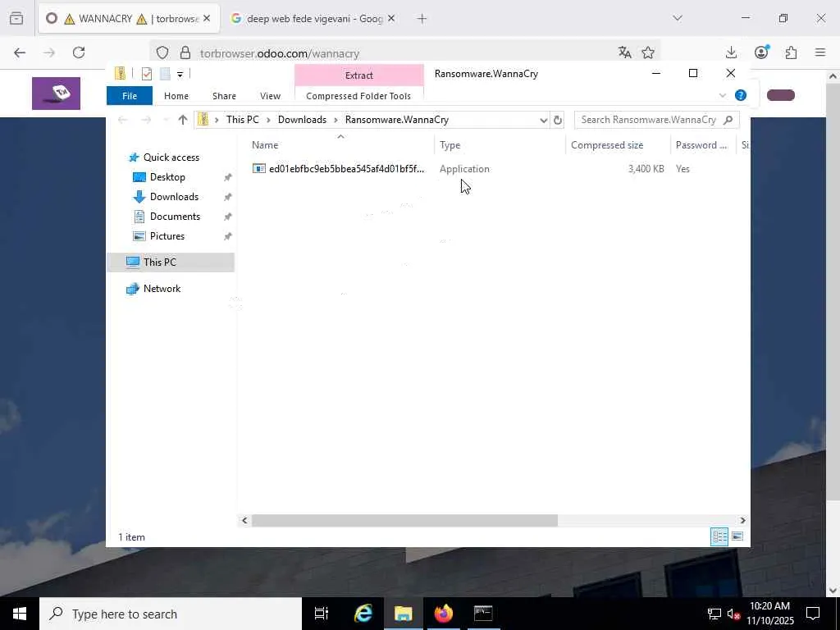Open Explorer Help question mark icon
The height and width of the screenshot is (630, 840).
coord(741,95)
